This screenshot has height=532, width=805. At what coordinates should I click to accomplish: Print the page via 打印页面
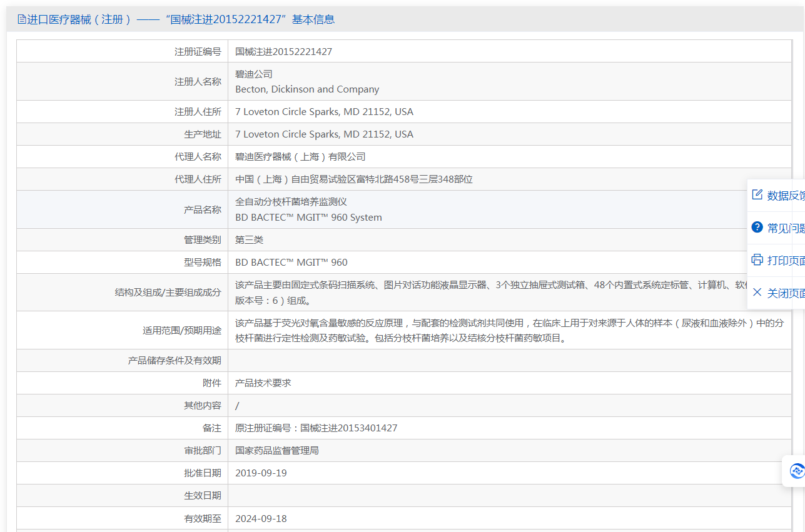click(x=777, y=260)
